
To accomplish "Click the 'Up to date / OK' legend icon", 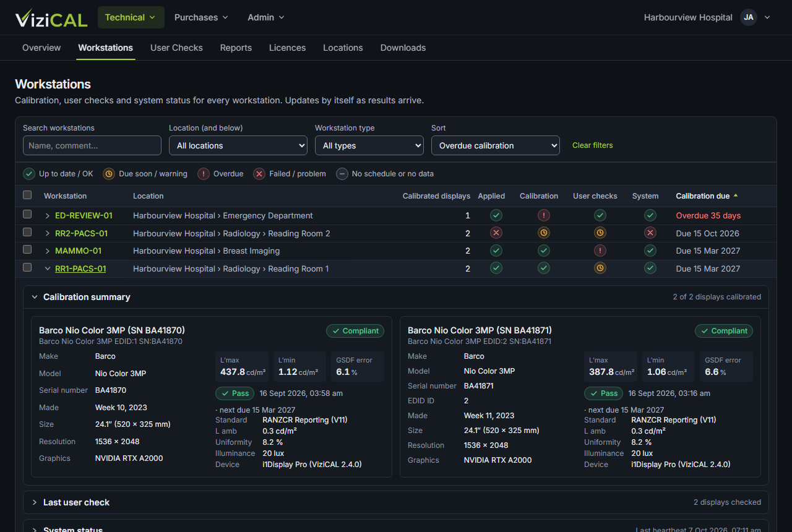I will click(29, 174).
